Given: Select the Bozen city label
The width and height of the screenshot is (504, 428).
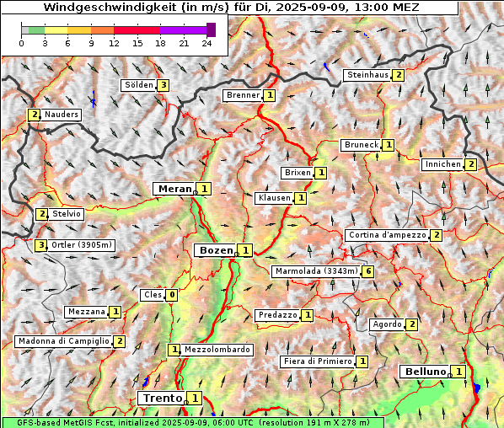Looking at the screenshot, I should [x=216, y=250].
